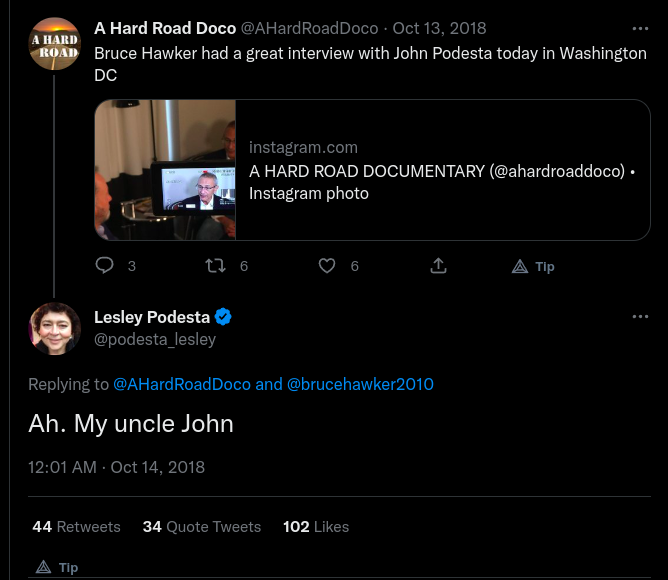668x580 pixels.
Task: Open more options on Lesley Podesta's tweet
Action: click(x=640, y=317)
